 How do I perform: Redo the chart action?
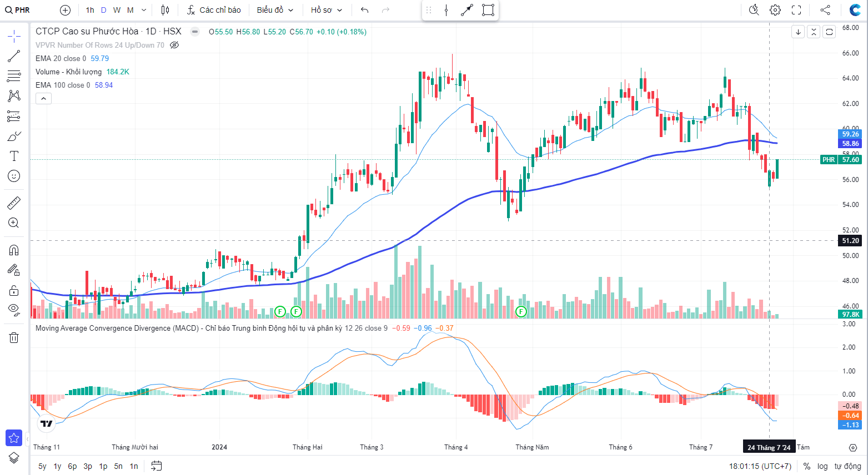pos(385,10)
